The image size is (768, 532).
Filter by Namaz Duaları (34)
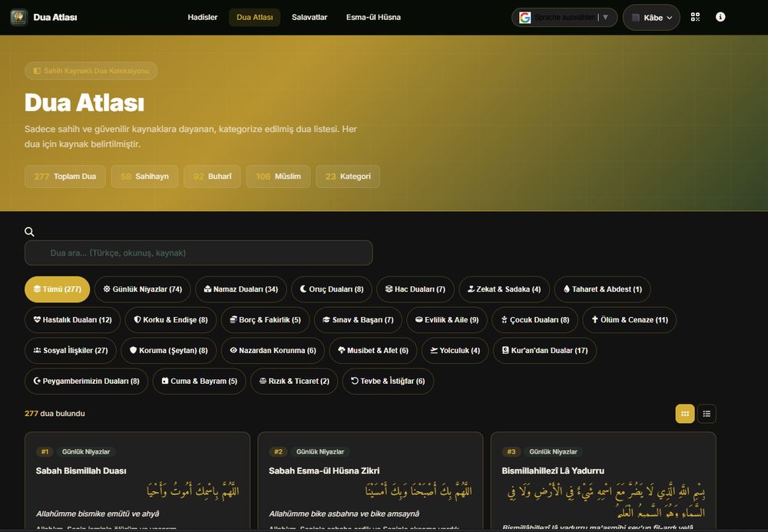pyautogui.click(x=241, y=289)
